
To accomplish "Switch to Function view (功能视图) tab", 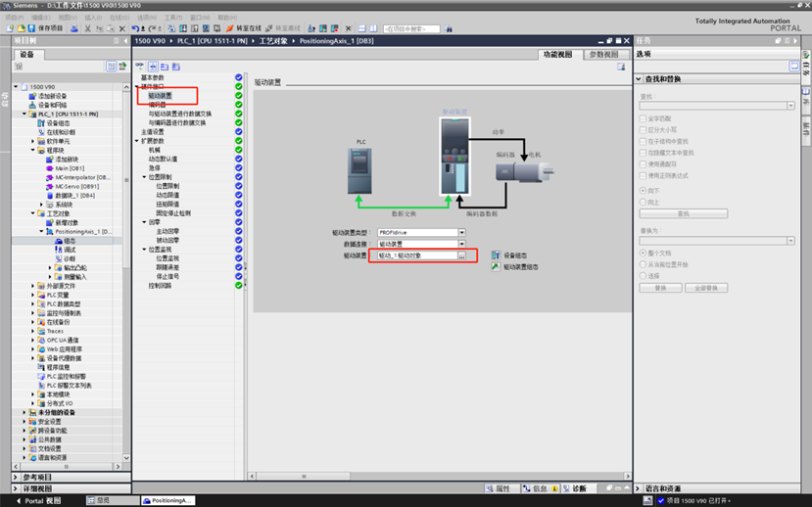I will tap(558, 55).
